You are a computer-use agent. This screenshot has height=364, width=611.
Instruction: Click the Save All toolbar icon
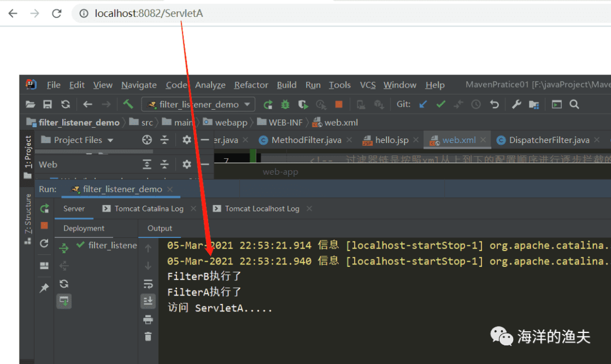click(48, 105)
